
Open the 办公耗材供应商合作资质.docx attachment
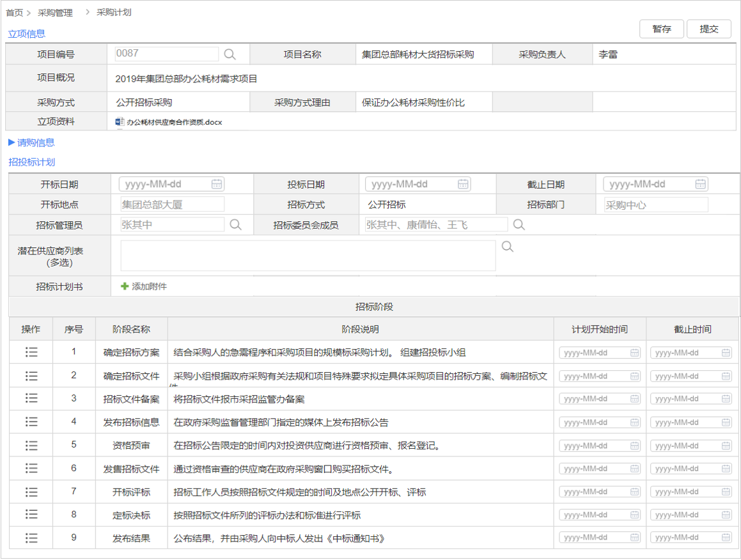[x=175, y=122]
